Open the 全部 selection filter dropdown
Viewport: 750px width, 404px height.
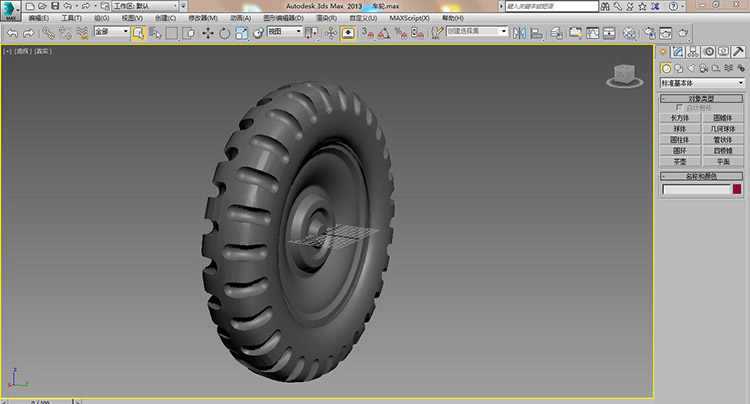coord(112,32)
